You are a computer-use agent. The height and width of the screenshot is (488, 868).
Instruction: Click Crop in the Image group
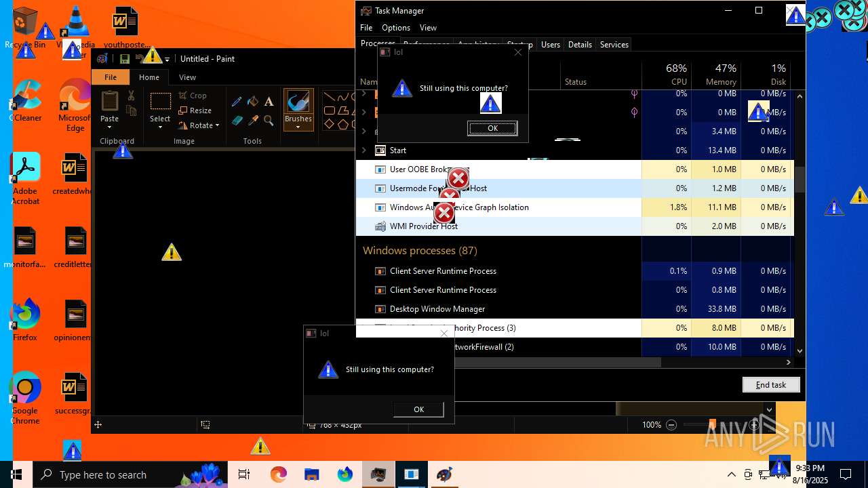click(193, 96)
